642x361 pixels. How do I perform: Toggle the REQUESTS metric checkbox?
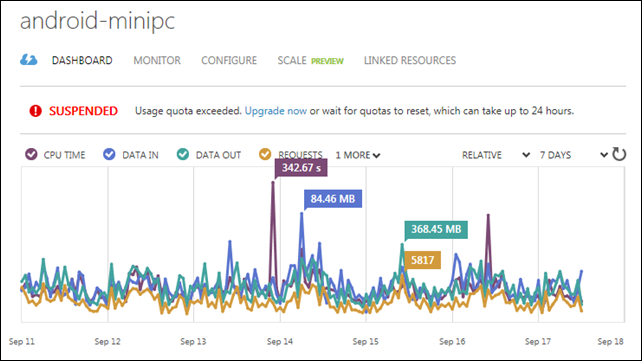pos(265,155)
